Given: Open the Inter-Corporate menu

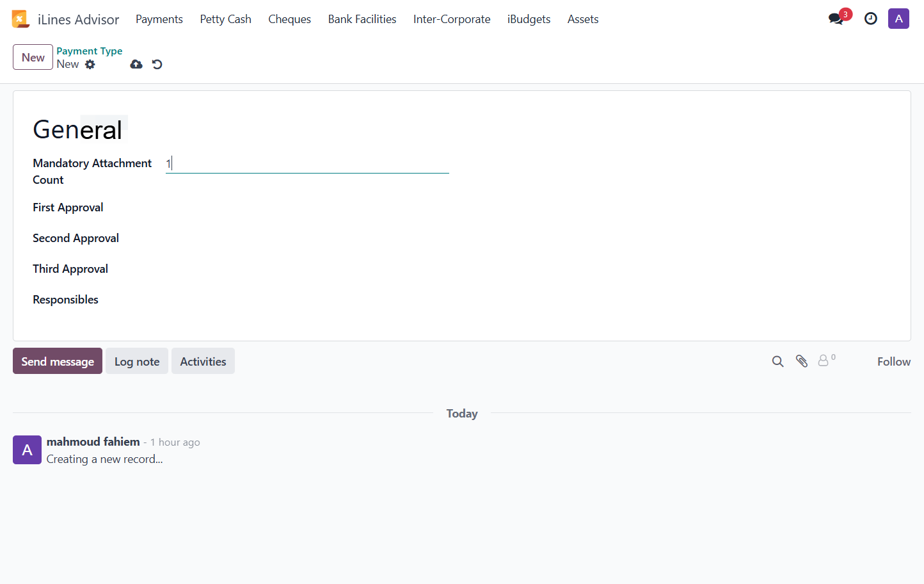Looking at the screenshot, I should [x=452, y=19].
